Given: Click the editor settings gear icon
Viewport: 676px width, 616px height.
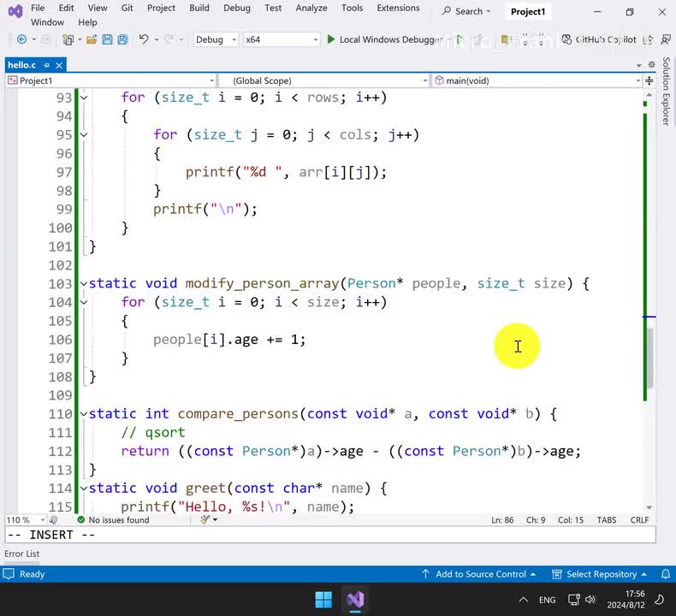Looking at the screenshot, I should click(652, 65).
